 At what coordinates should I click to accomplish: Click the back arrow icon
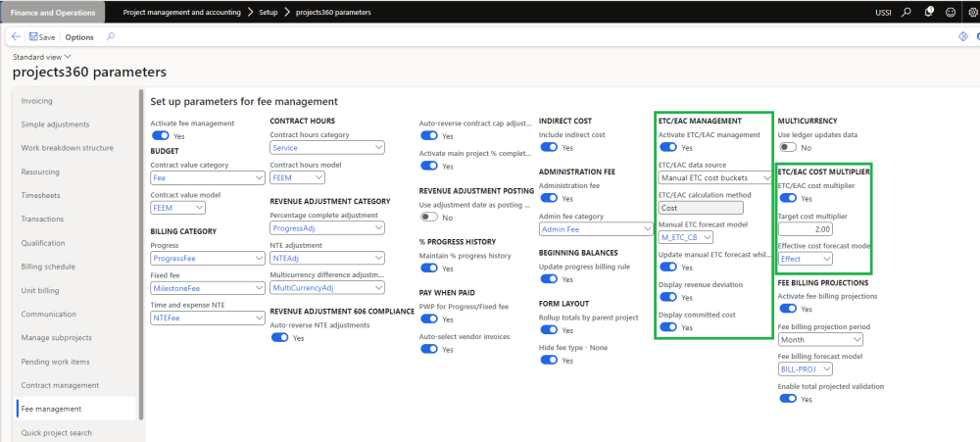(x=17, y=37)
